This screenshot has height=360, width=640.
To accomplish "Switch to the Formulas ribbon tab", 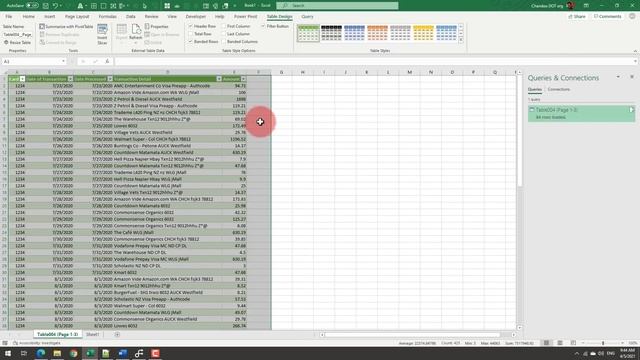I will point(108,17).
